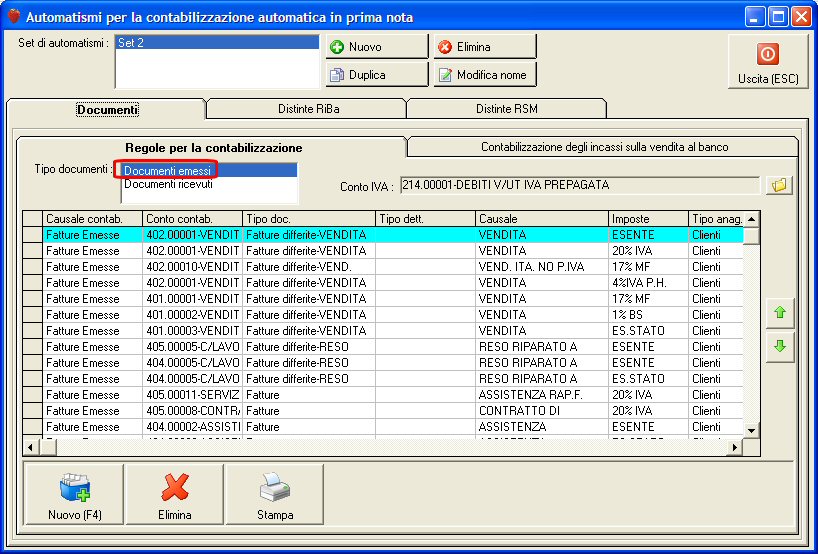The width and height of the screenshot is (818, 554).
Task: Open the Conto IVA folder browse icon
Action: (x=779, y=185)
